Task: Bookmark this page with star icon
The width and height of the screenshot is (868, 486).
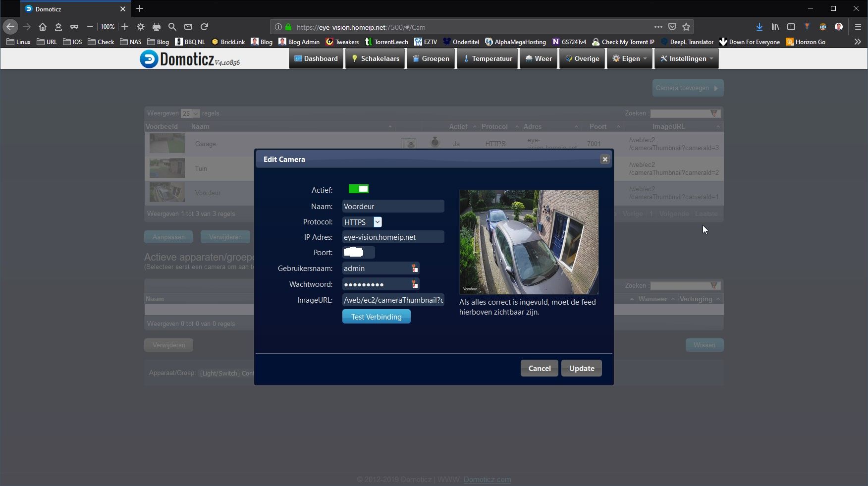Action: pyautogui.click(x=686, y=27)
